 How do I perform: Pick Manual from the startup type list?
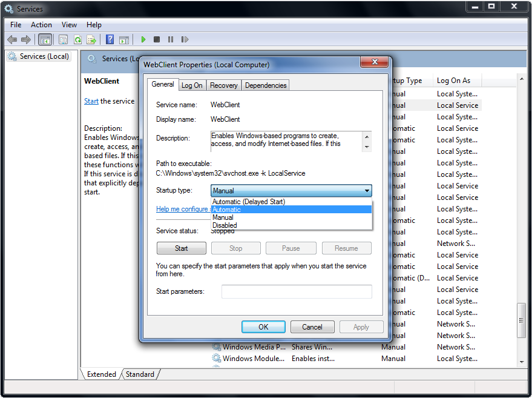pyautogui.click(x=292, y=217)
